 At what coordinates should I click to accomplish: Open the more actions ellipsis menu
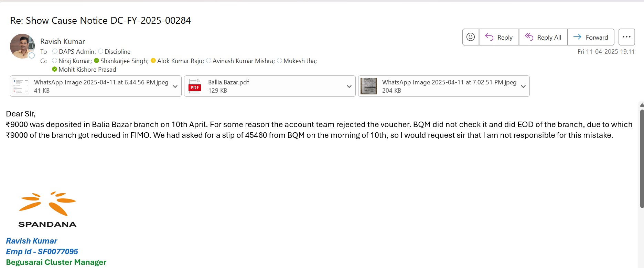626,37
